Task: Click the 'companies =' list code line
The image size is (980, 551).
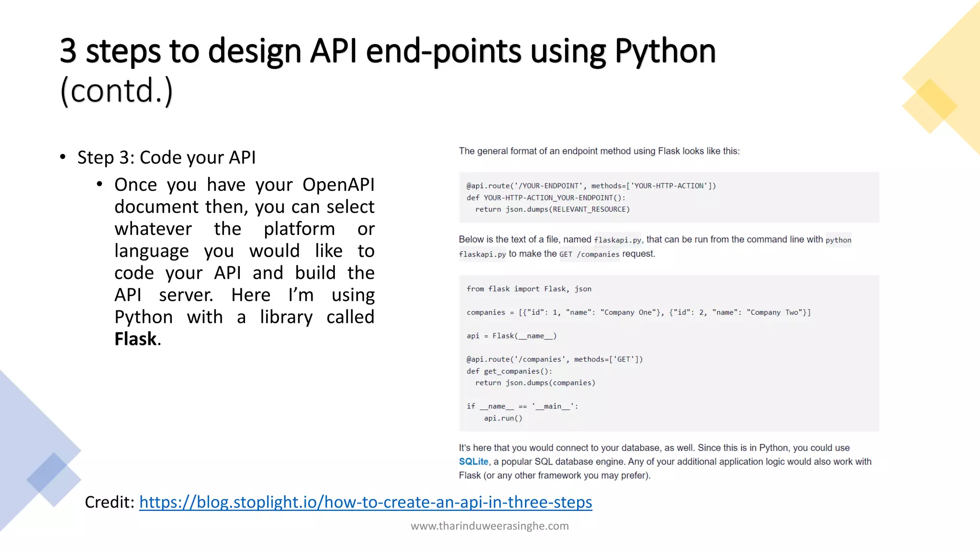Action: [638, 312]
